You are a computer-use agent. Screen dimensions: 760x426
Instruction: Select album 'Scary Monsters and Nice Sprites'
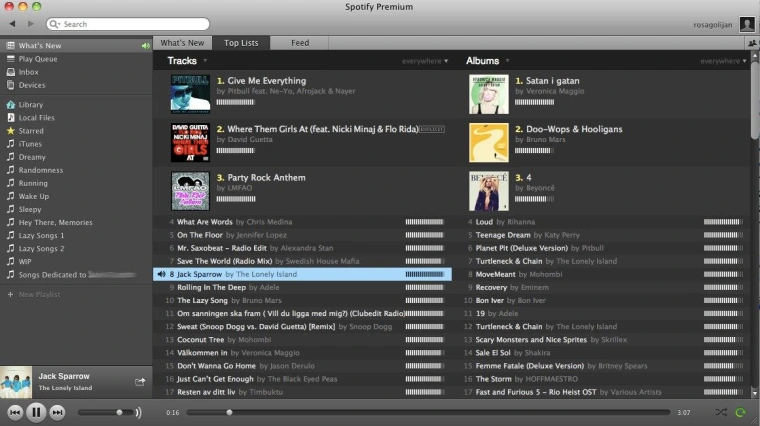(x=601, y=340)
